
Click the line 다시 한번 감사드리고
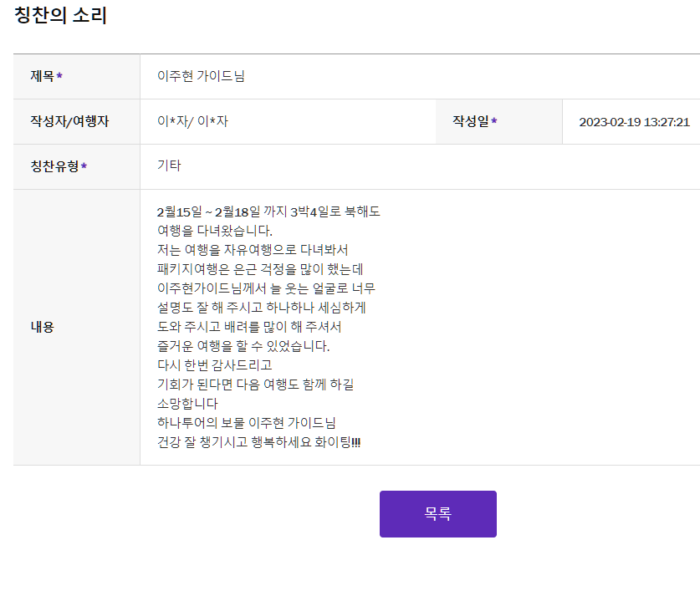click(x=215, y=365)
